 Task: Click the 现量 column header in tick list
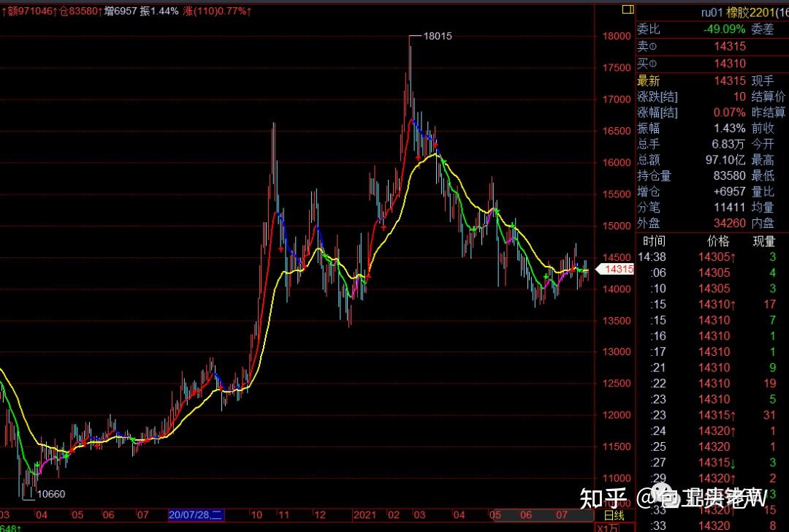(763, 241)
